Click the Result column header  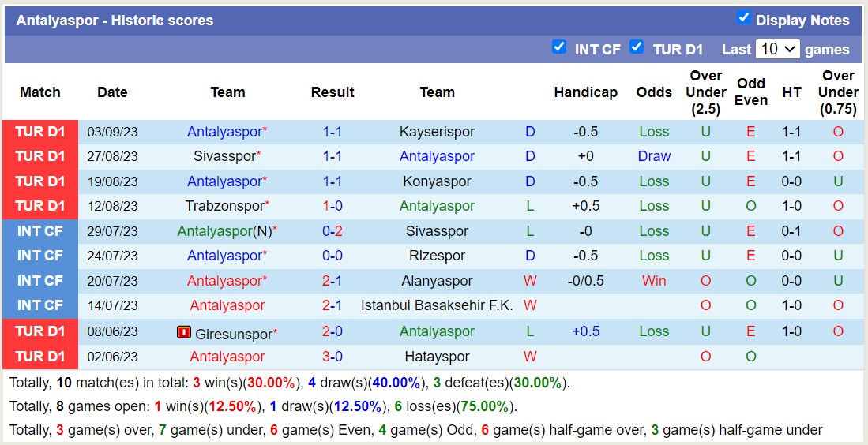332,92
